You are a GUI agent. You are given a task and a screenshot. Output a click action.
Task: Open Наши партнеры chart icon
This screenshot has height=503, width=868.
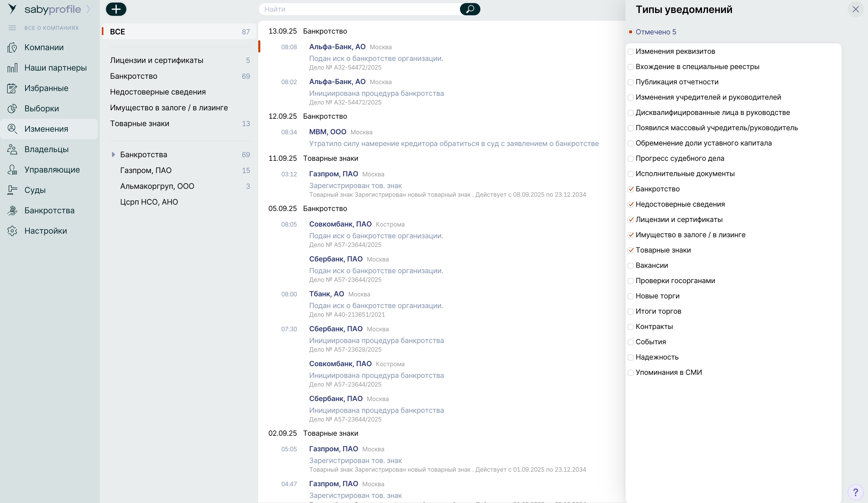pos(12,68)
